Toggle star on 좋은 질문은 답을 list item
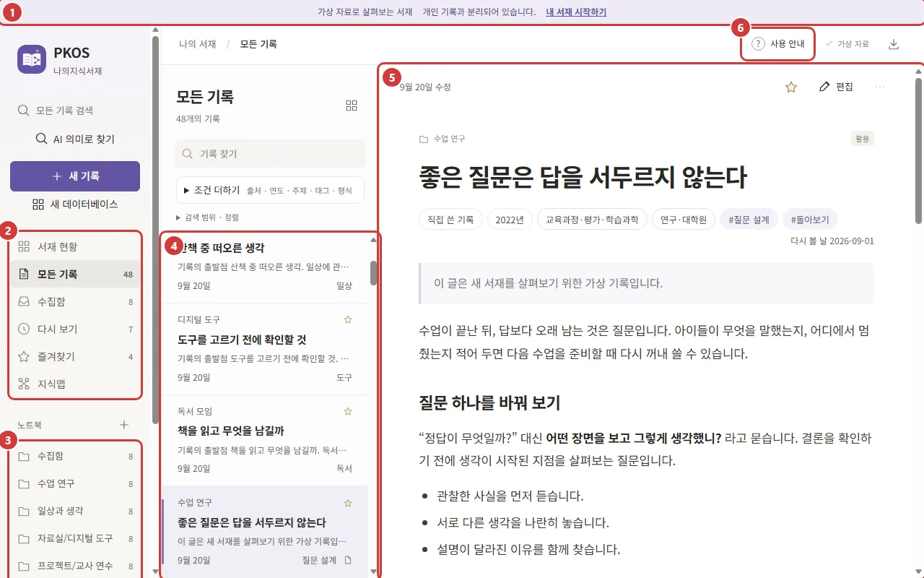 (x=347, y=502)
